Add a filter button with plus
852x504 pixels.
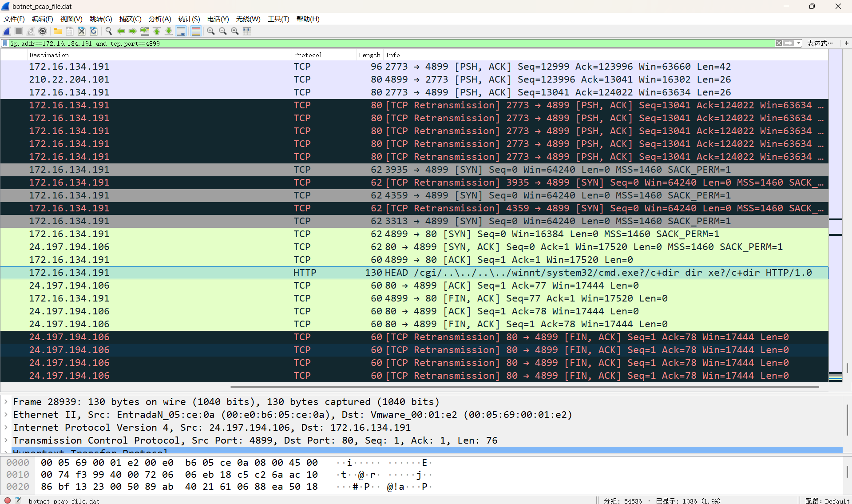pyautogui.click(x=847, y=43)
